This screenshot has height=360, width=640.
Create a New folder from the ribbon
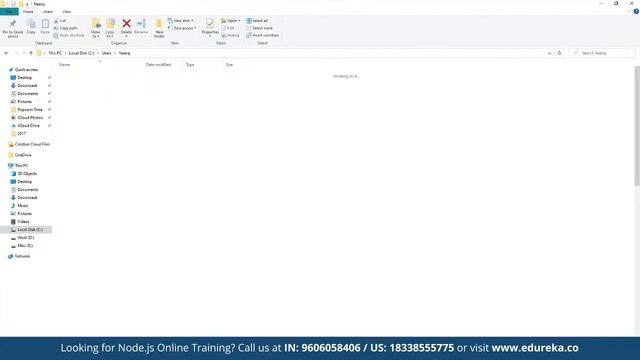[159, 28]
